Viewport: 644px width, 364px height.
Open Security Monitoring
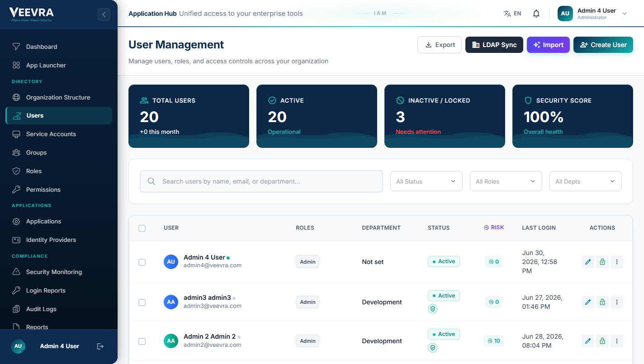pos(59,272)
